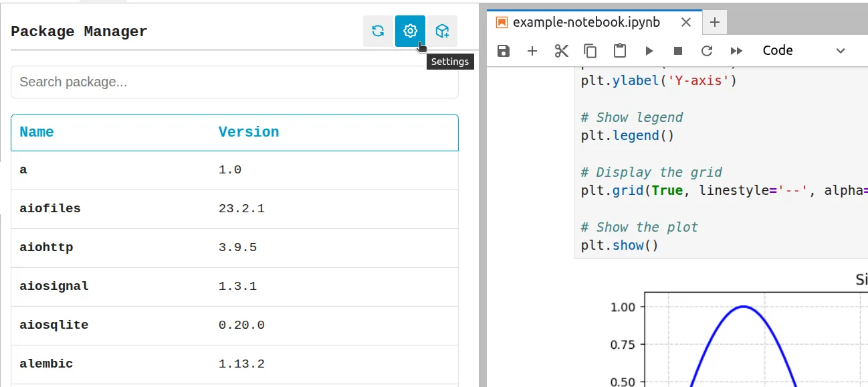Image resolution: width=868 pixels, height=387 pixels.
Task: Install a new package
Action: click(x=443, y=31)
